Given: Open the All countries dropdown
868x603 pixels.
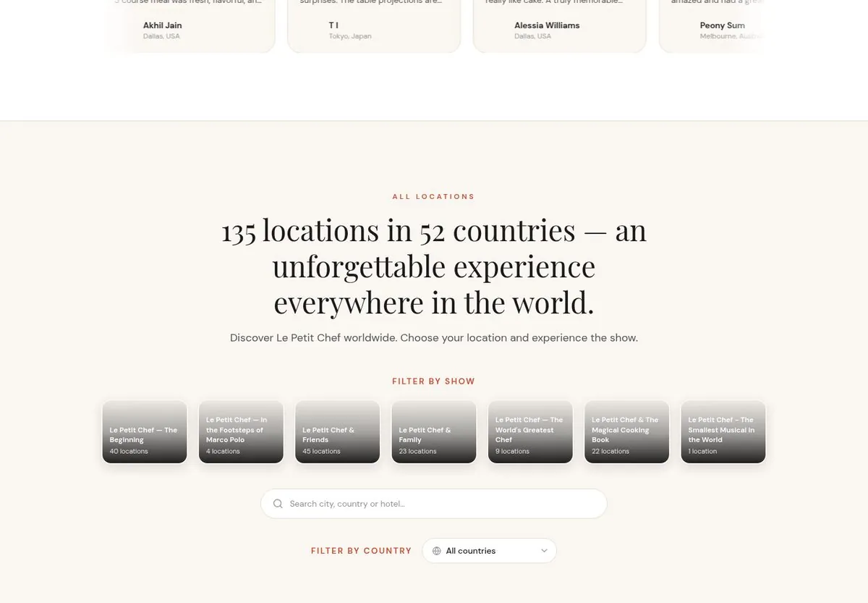Looking at the screenshot, I should (490, 551).
